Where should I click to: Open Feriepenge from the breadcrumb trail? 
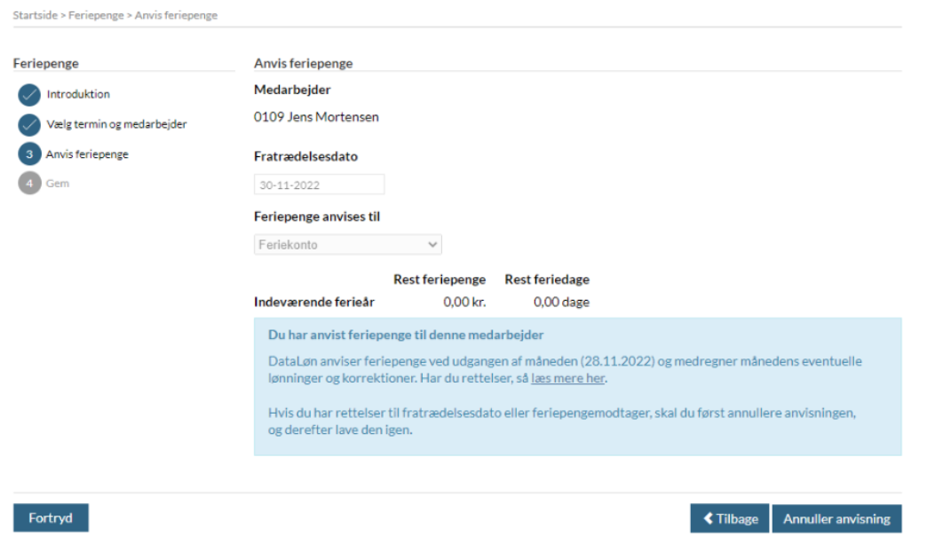coord(97,16)
